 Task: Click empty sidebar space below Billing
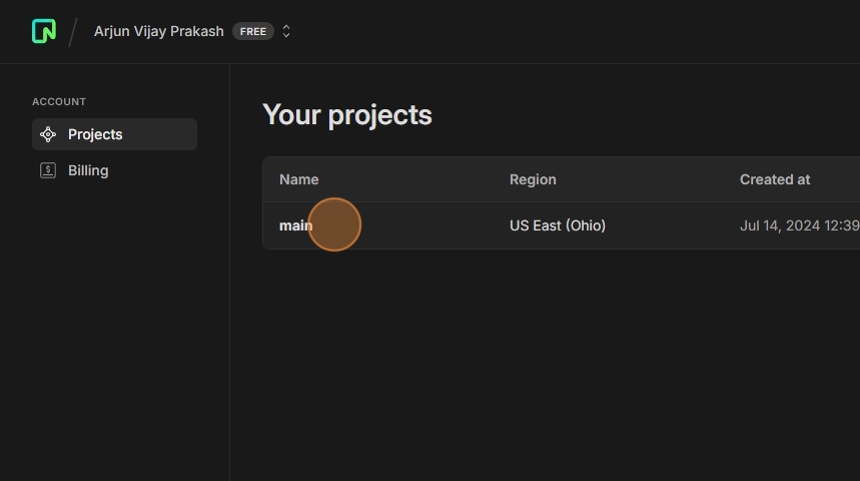tap(114, 330)
